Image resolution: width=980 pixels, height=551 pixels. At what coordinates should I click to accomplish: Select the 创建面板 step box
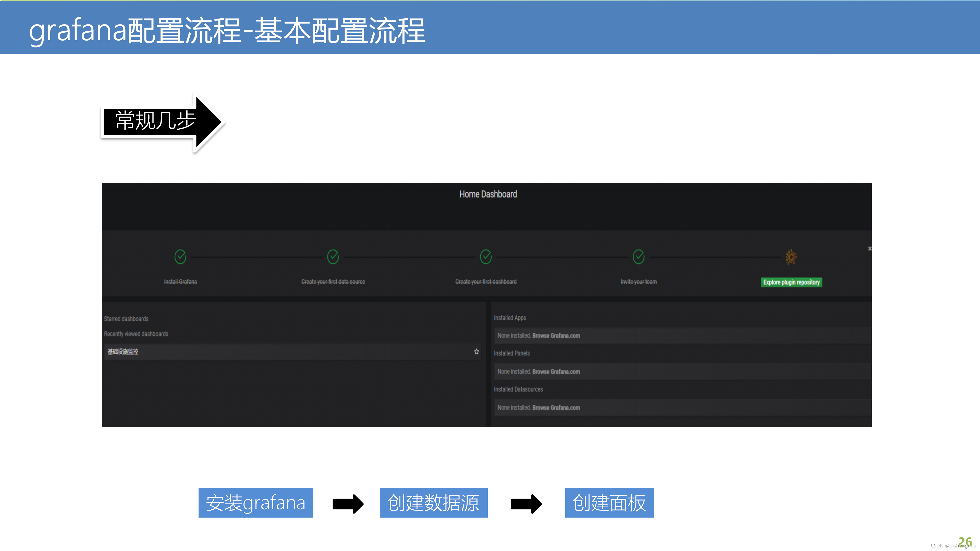click(609, 503)
